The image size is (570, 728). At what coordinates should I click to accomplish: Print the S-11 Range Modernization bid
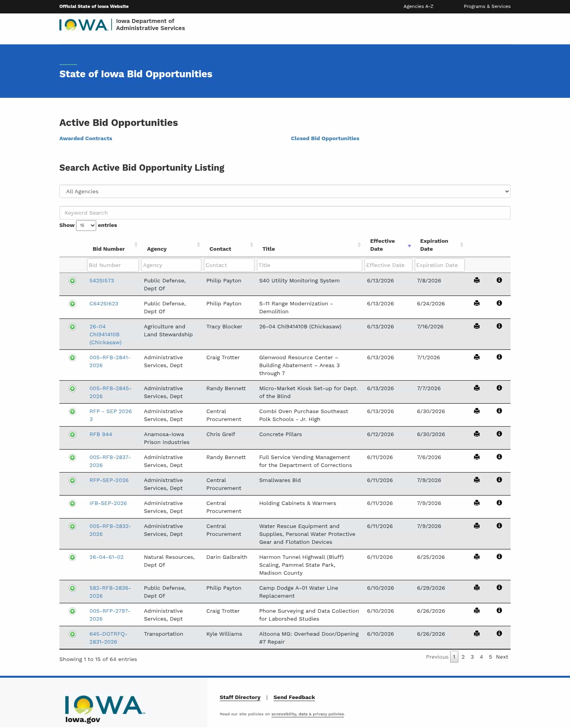pyautogui.click(x=477, y=303)
